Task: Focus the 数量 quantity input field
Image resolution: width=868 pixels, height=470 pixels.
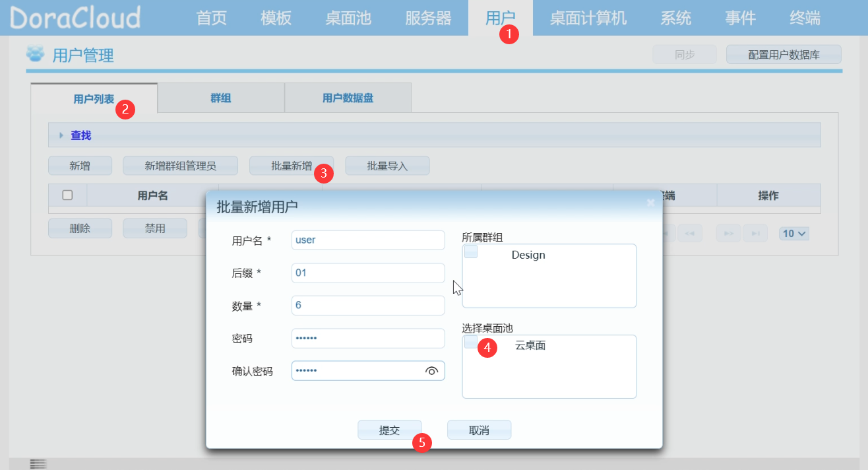Action: click(368, 306)
